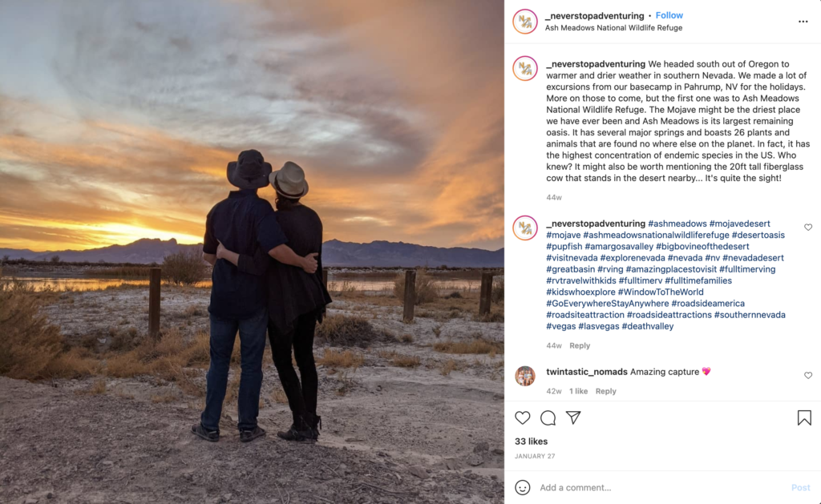Share post via paper plane icon
The image size is (821, 504).
click(573, 417)
